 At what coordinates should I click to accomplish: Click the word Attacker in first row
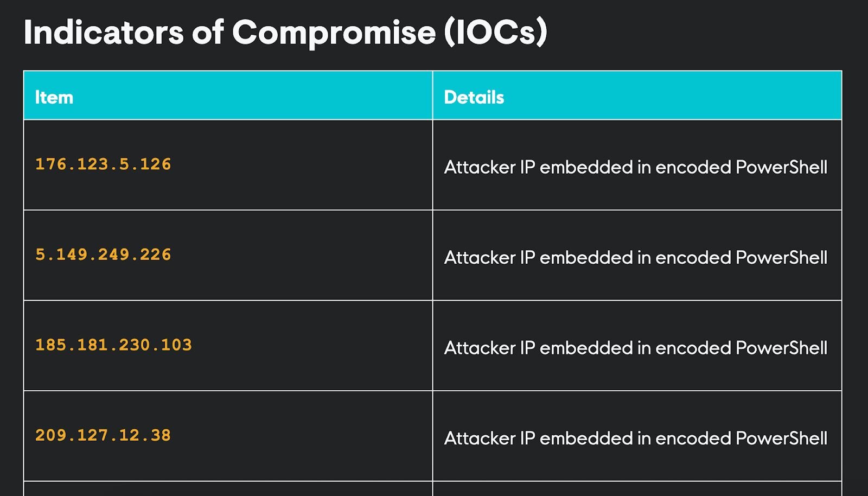tap(480, 167)
